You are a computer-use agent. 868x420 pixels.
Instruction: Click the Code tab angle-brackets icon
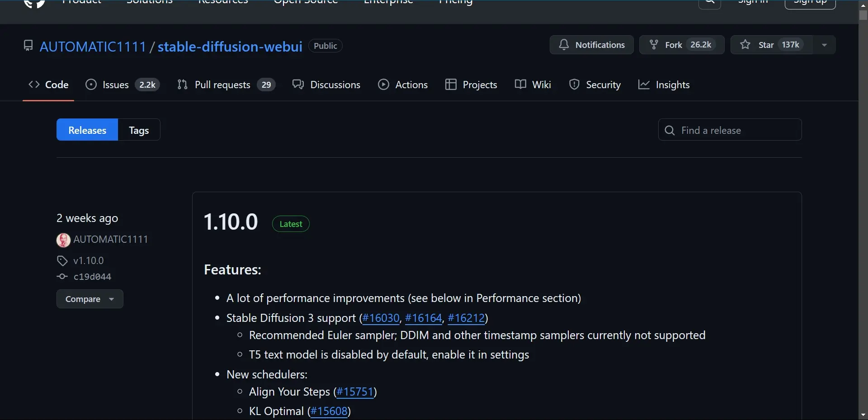pyautogui.click(x=34, y=85)
